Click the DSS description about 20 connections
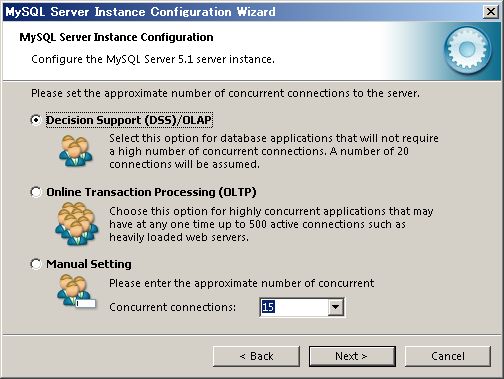This screenshot has height=379, width=504. pos(274,151)
